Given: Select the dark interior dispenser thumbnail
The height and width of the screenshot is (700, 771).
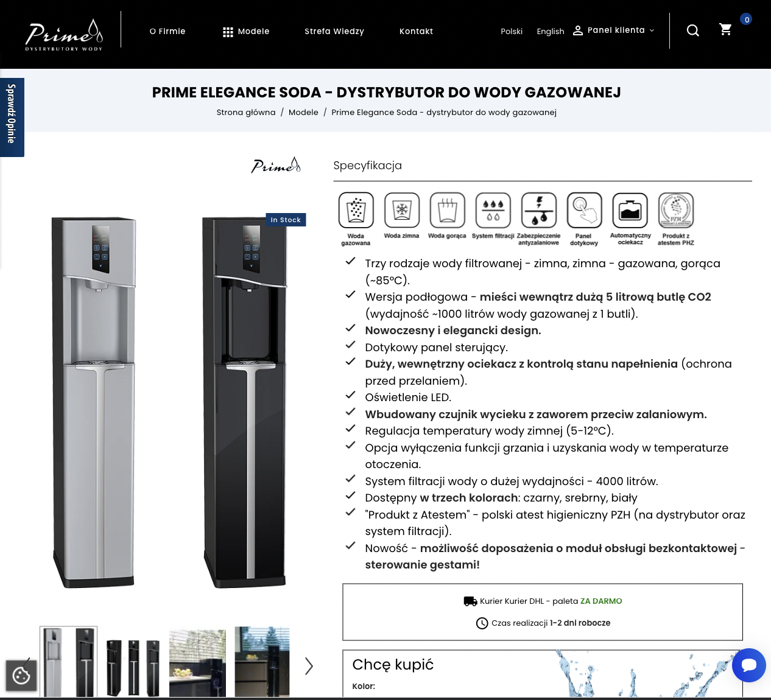Looking at the screenshot, I should 262,662.
